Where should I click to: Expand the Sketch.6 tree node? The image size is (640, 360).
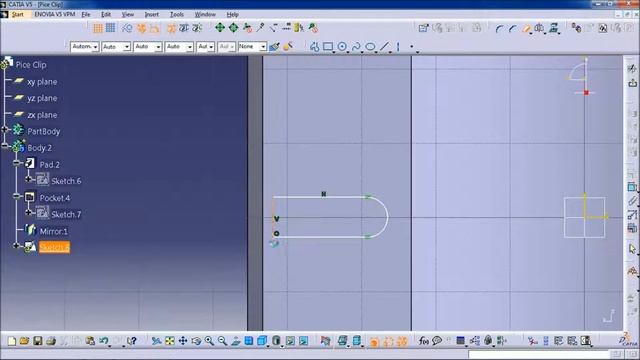coord(28,179)
